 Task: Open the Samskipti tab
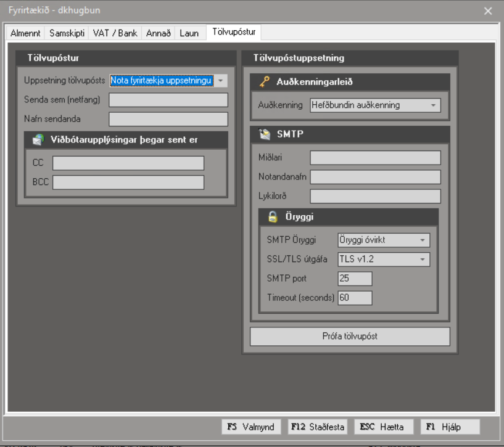(x=67, y=33)
